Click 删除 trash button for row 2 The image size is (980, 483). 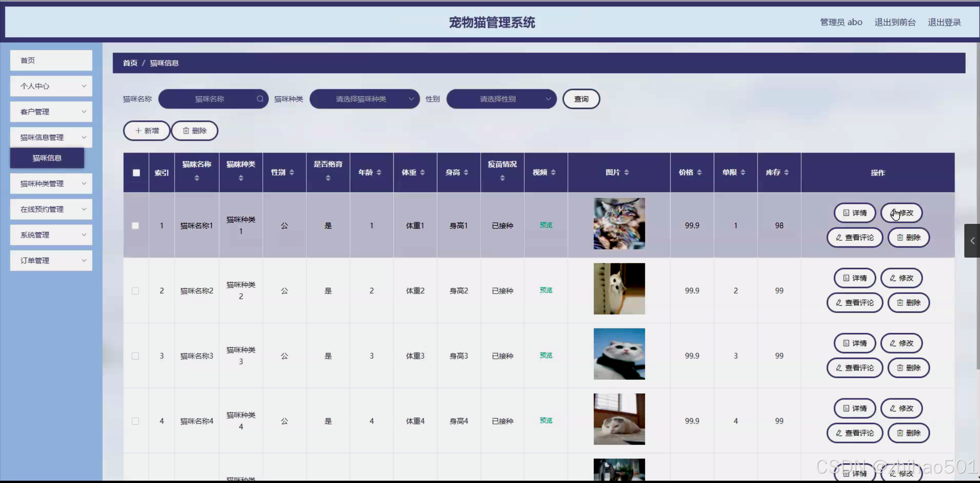908,302
